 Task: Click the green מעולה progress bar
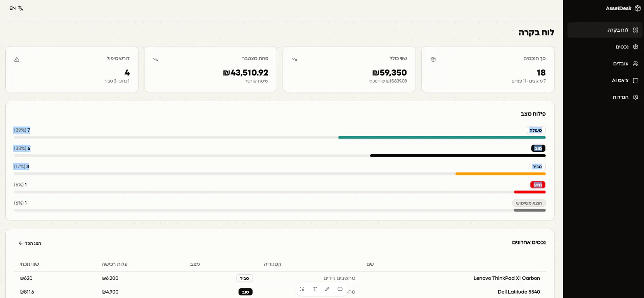(x=442, y=137)
